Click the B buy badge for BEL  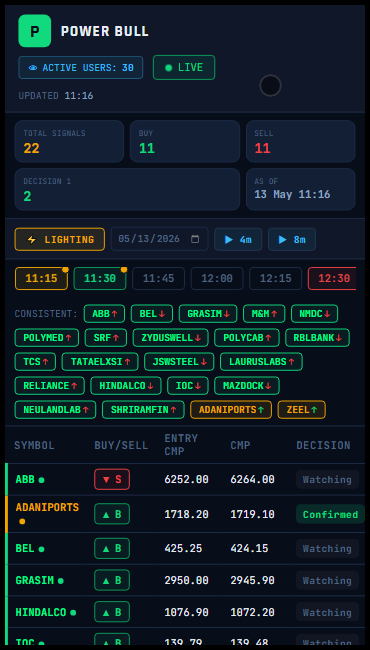112,548
